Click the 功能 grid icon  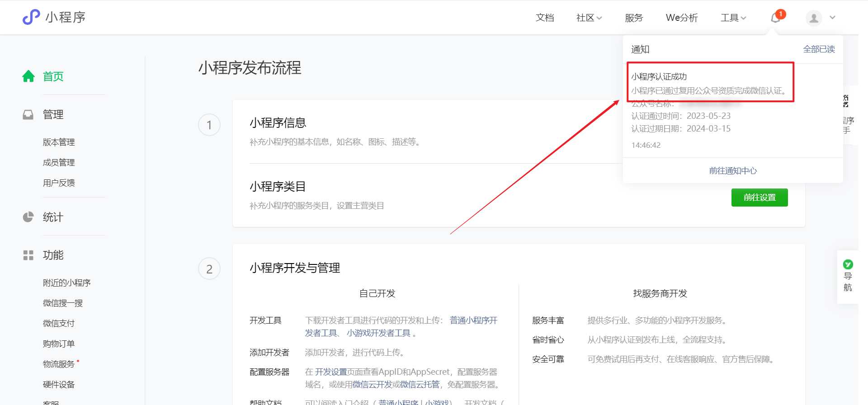(28, 255)
